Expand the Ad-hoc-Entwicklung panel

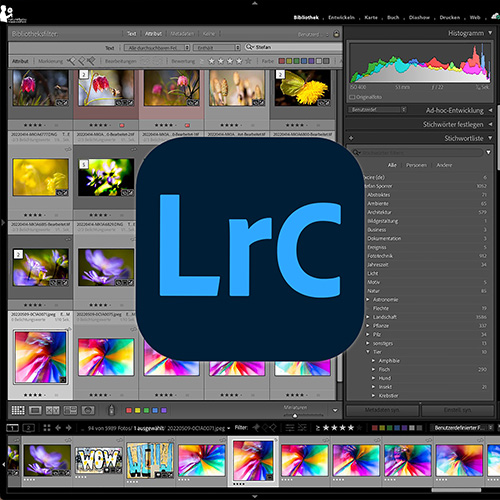coord(490,110)
